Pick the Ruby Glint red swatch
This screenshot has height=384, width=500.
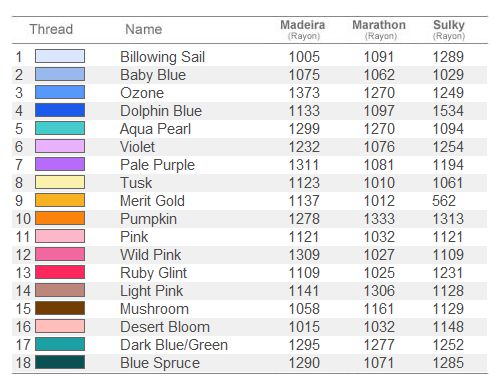point(60,272)
